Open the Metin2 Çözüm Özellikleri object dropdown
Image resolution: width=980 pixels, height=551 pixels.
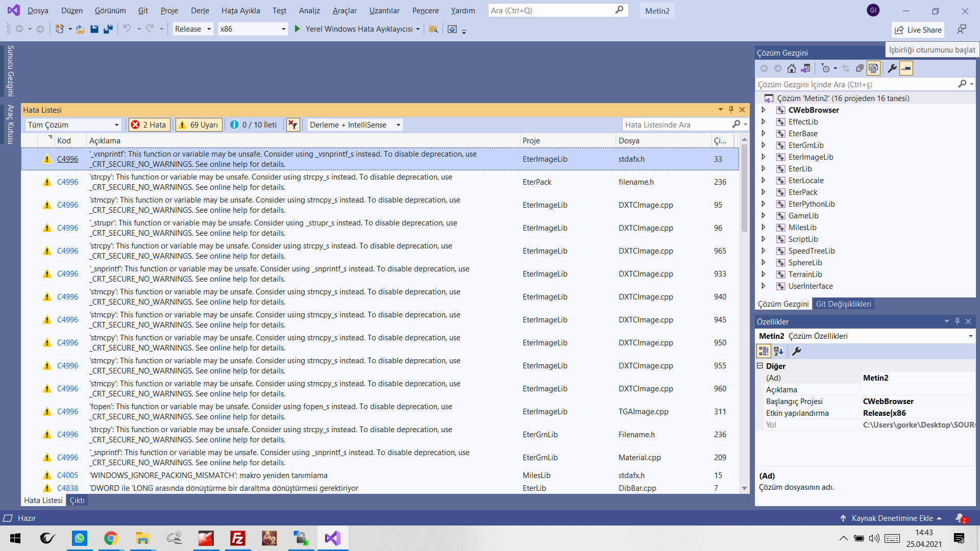pos(970,336)
